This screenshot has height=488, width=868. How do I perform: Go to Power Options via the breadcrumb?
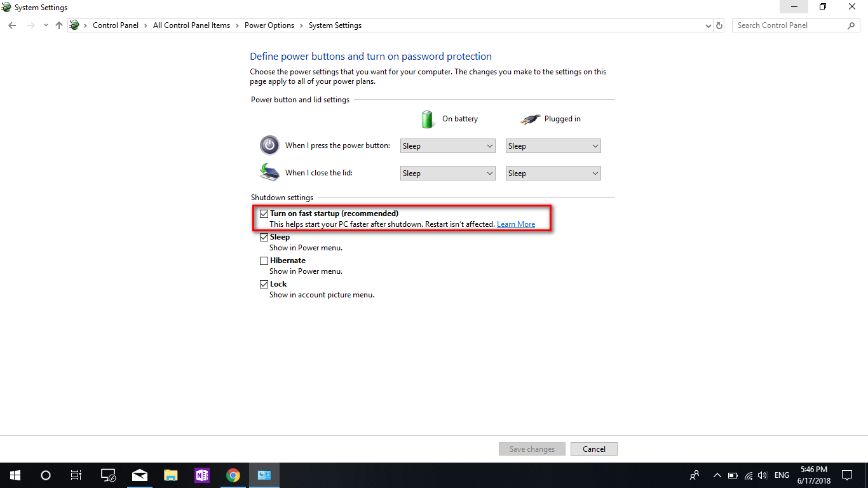tap(269, 25)
